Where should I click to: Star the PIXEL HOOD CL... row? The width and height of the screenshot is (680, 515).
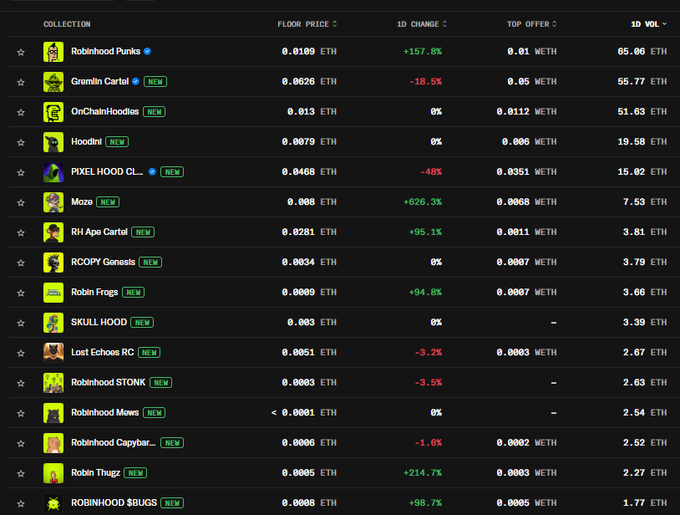tap(20, 173)
